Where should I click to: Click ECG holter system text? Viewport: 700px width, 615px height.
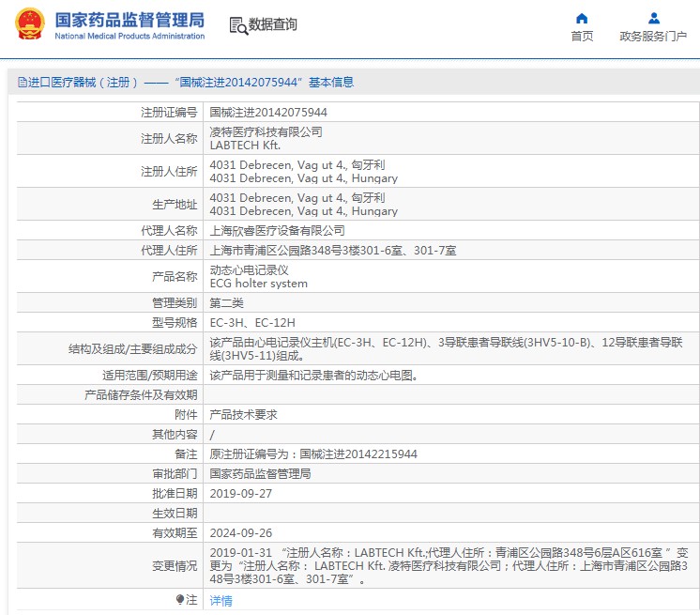click(258, 284)
